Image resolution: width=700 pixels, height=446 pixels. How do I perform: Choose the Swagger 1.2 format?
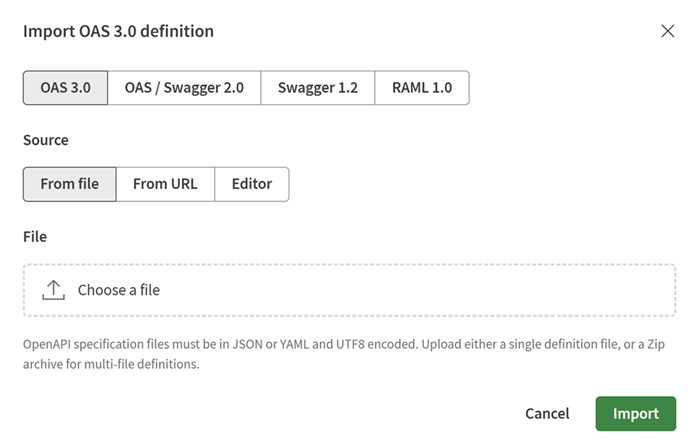point(318,88)
